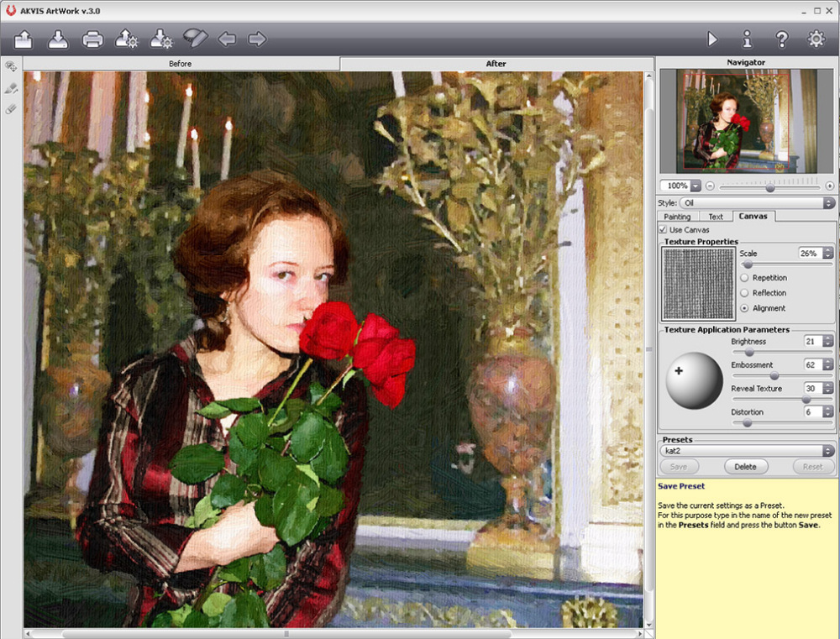Image resolution: width=840 pixels, height=639 pixels.
Task: Open Help with the question mark icon
Action: click(x=781, y=39)
